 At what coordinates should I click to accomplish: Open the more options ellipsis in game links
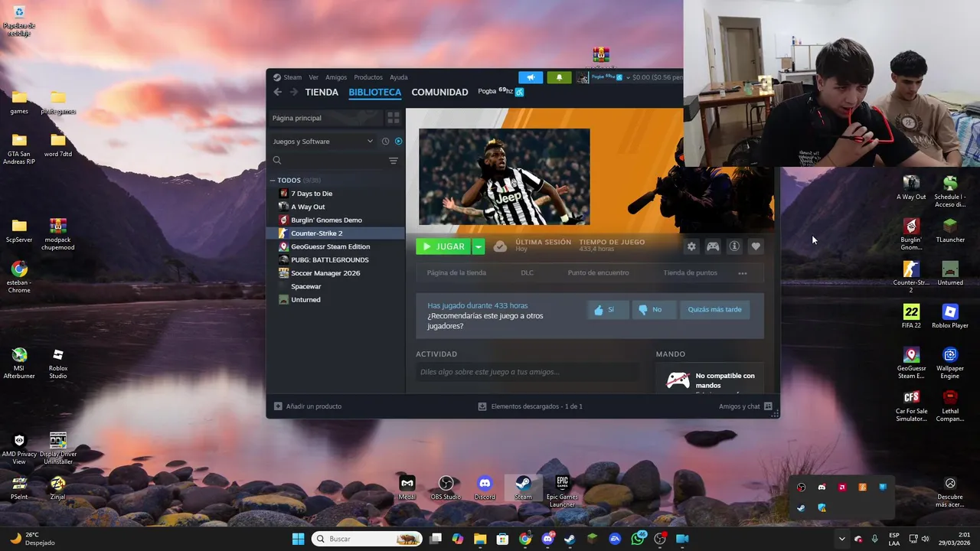[x=742, y=273]
